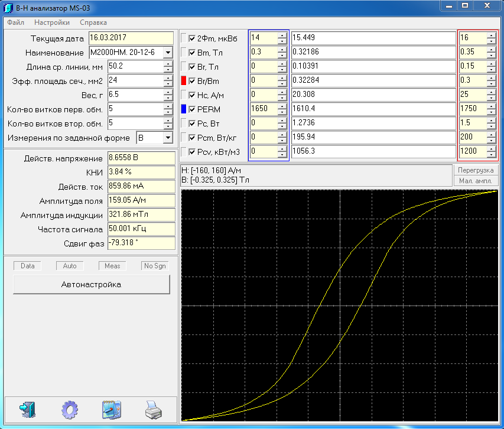Toggle the Pcm, Вт/кг checkbox

(192, 138)
